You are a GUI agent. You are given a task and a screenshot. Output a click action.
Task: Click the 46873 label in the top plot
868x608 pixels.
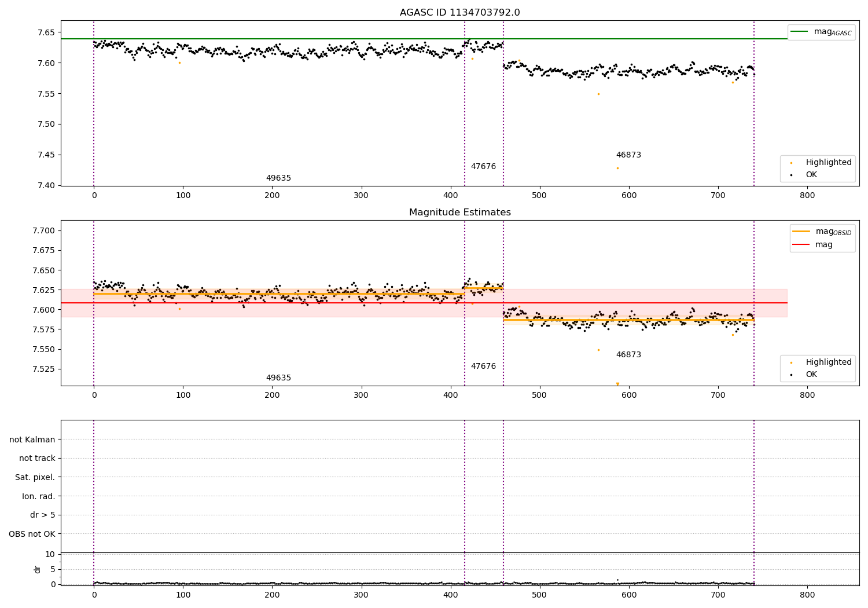point(628,155)
